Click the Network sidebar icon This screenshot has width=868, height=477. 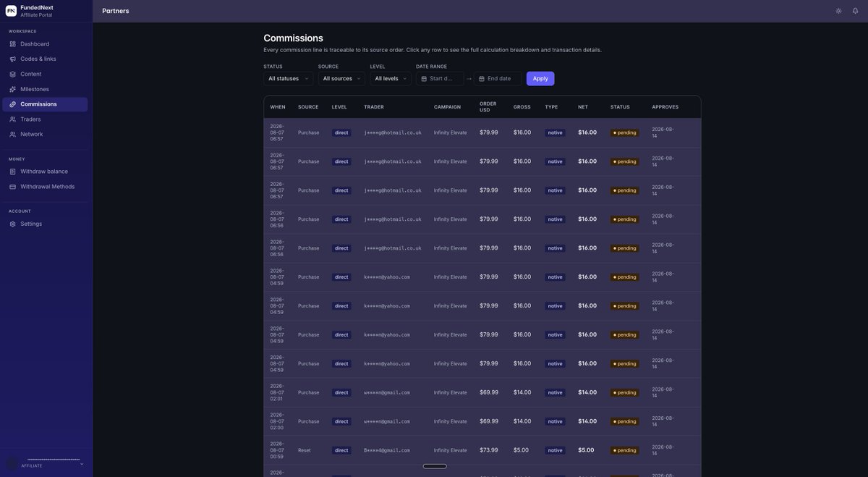13,135
